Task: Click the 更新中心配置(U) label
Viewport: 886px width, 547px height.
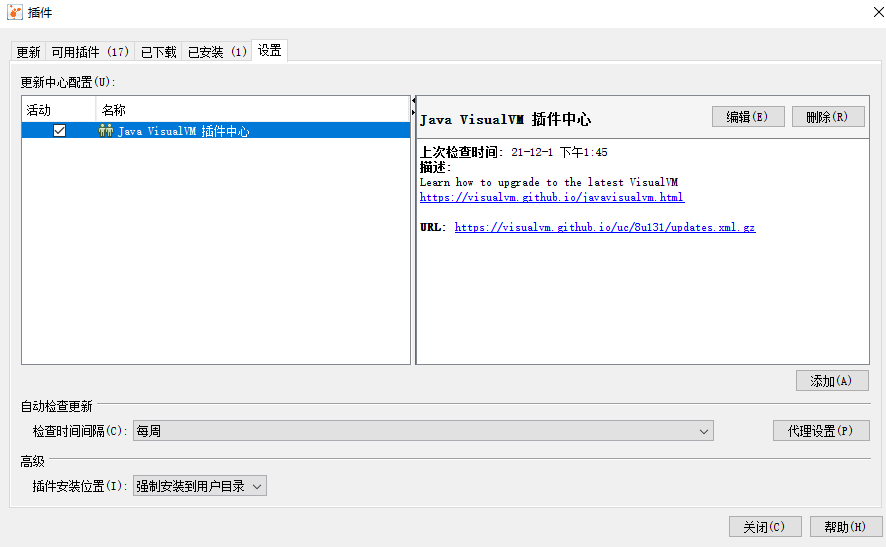Action: [x=67, y=82]
